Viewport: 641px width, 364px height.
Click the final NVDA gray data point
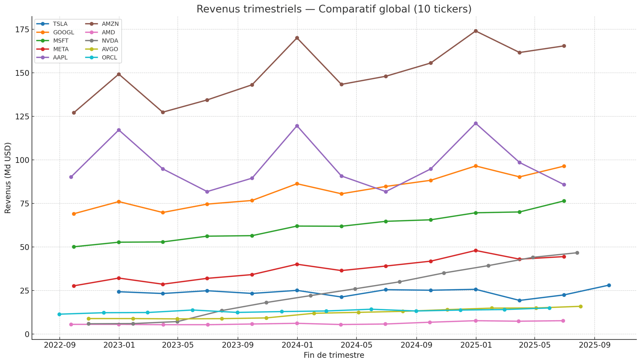pyautogui.click(x=577, y=253)
